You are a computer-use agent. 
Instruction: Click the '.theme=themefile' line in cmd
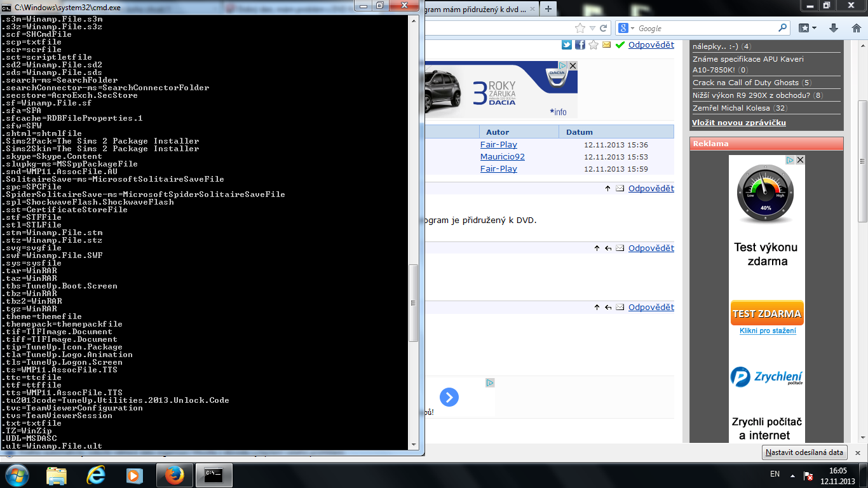pos(41,316)
